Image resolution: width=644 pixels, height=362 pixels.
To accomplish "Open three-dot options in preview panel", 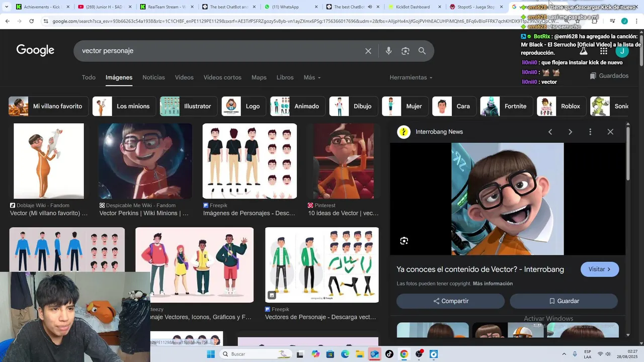I will [x=590, y=132].
